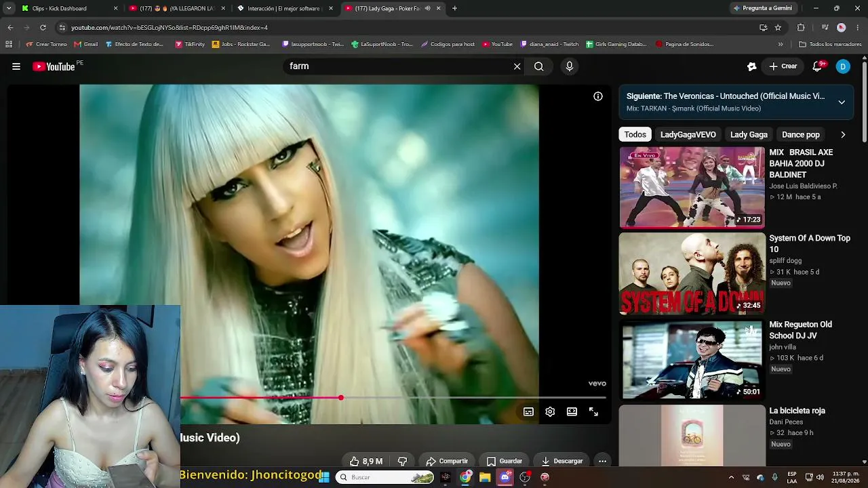Open the Windows Start menu

click(x=324, y=477)
